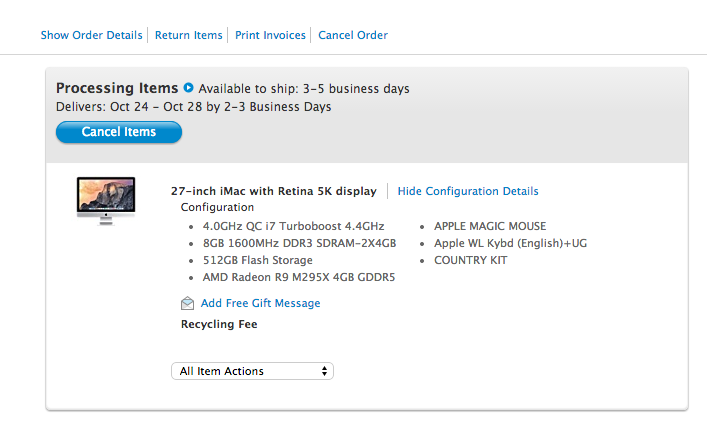707x426 pixels.
Task: Hide Configuration Details link
Action: [468, 191]
